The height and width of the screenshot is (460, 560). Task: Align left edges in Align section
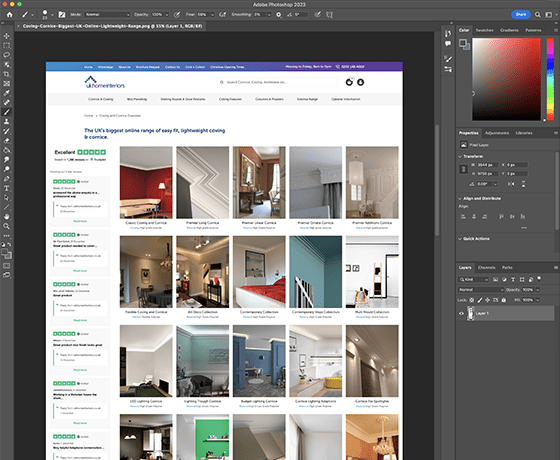[464, 216]
